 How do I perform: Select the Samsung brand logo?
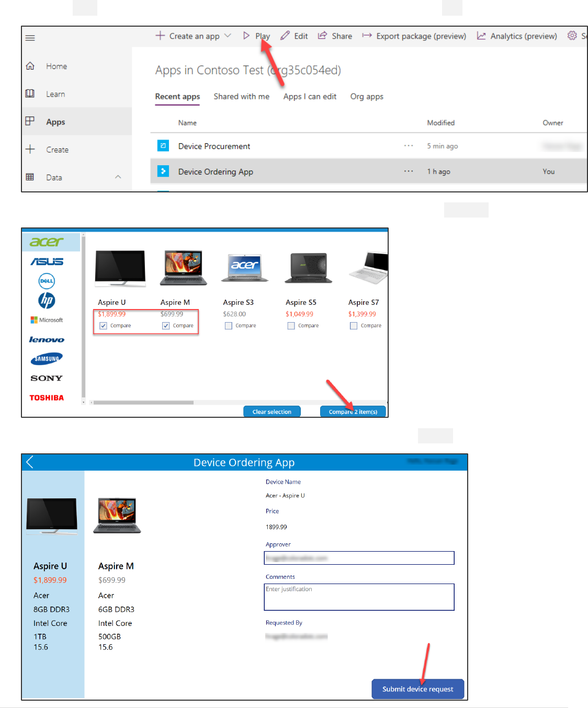click(47, 359)
